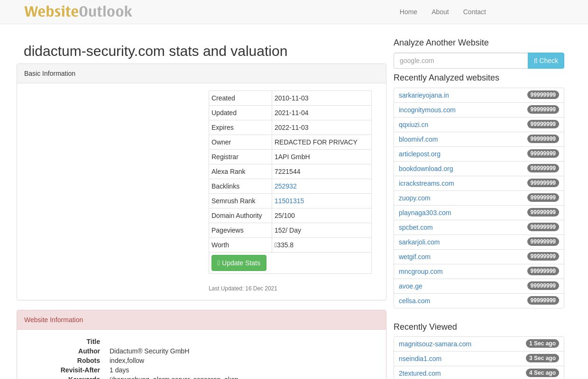588x379 pixels.
Task: Select the Last Updated: 16 Dec 2021 text
Action: 243,289
